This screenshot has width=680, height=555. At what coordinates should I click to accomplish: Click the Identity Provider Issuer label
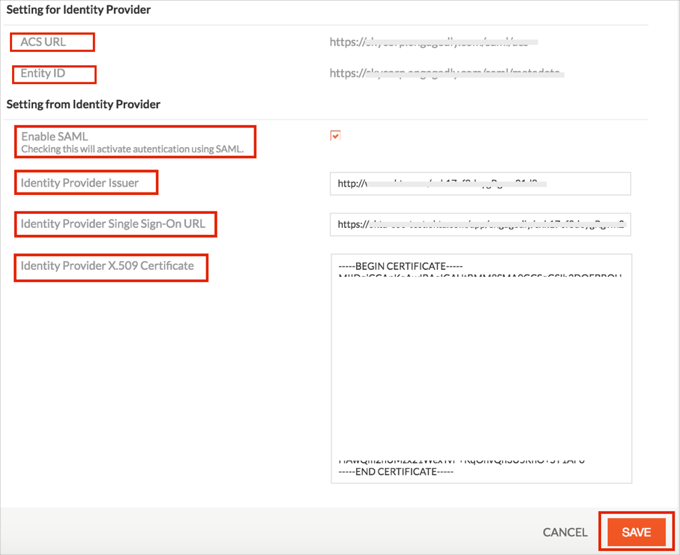[x=79, y=183]
